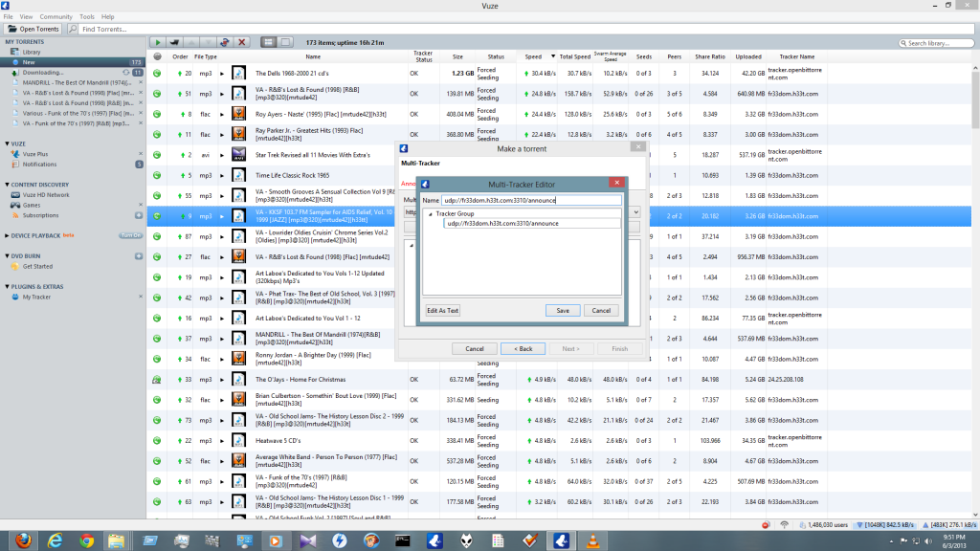
Task: Open the View menu
Action: click(26, 17)
